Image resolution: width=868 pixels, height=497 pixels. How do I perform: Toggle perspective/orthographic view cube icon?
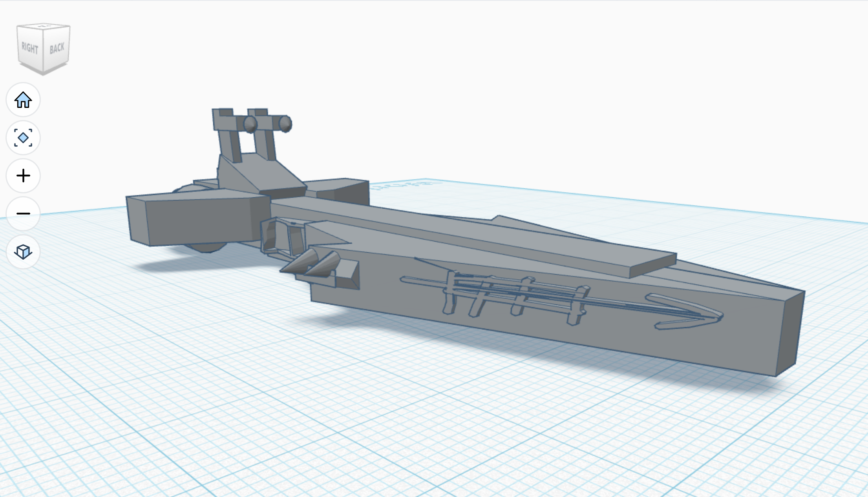point(23,252)
